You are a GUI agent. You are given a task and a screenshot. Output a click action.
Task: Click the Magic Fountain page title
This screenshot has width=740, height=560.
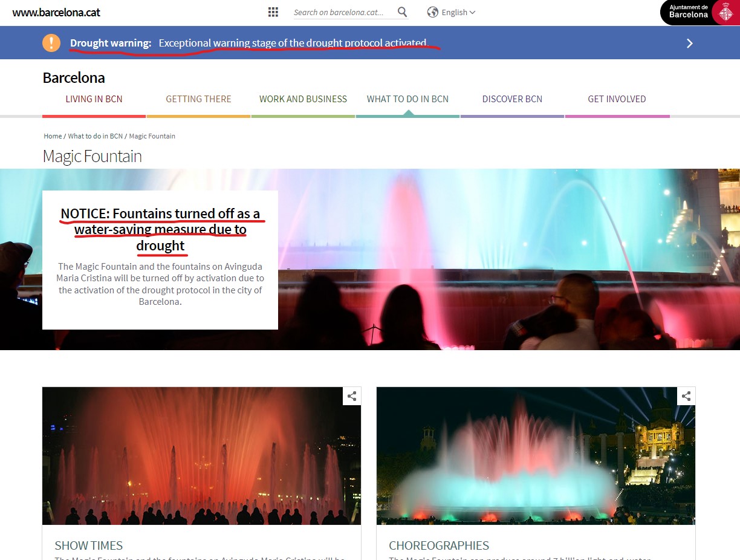click(92, 156)
